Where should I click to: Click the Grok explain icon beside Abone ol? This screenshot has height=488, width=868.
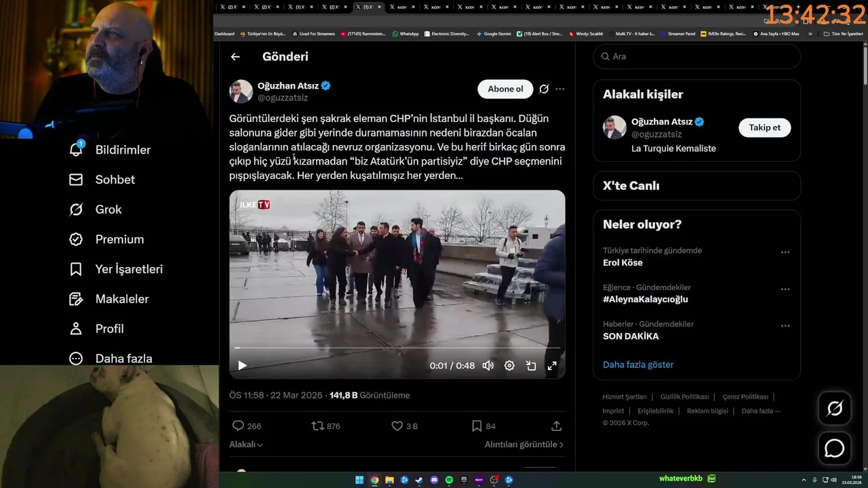click(x=544, y=89)
